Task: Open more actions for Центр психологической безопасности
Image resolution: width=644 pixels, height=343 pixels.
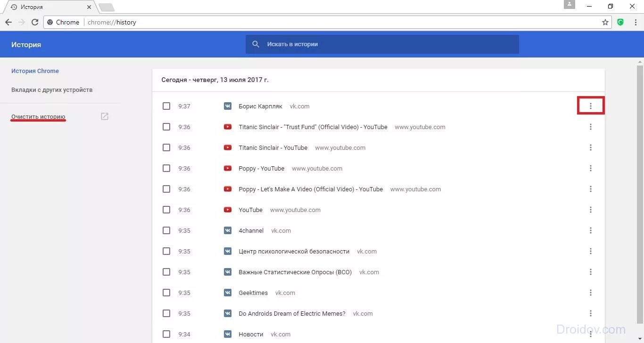Action: 590,251
